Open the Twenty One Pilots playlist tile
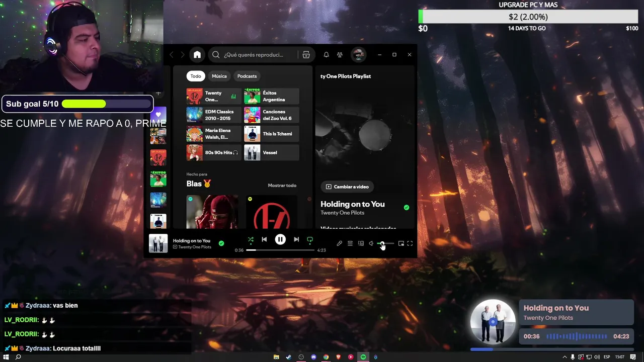644x362 pixels. click(x=214, y=96)
